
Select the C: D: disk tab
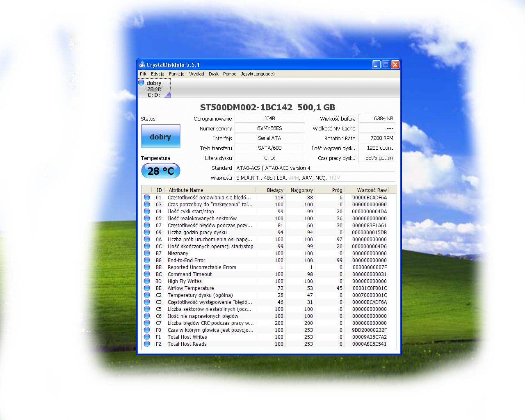click(x=154, y=89)
